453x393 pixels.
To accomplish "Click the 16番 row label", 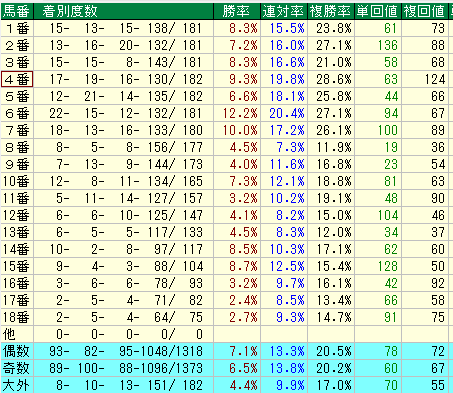I will coord(17,284).
